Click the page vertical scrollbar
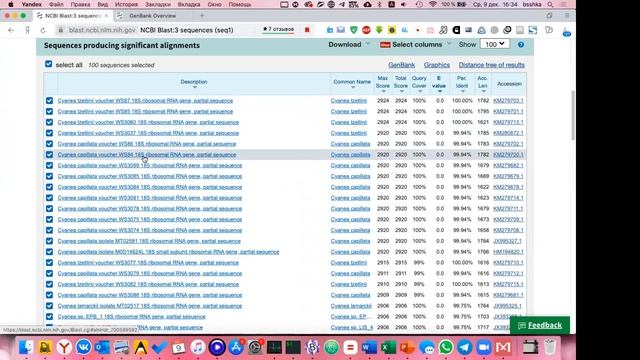The height and width of the screenshot is (360, 640). click(573, 116)
